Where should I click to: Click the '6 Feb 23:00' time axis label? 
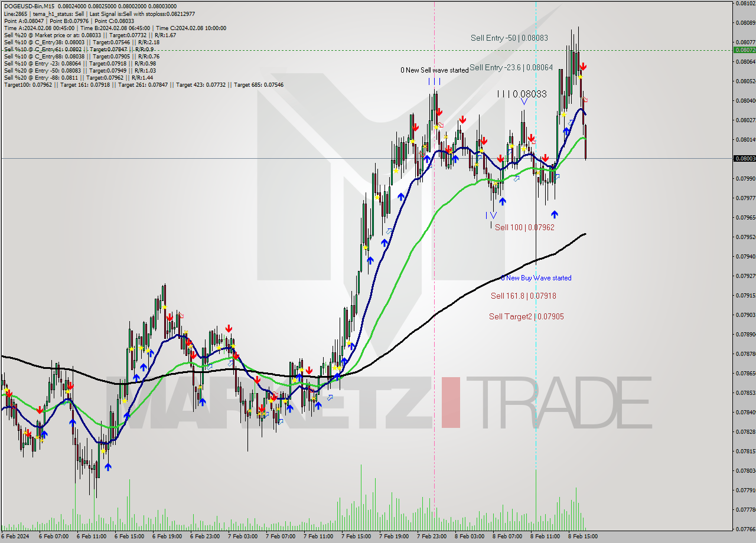click(x=205, y=537)
